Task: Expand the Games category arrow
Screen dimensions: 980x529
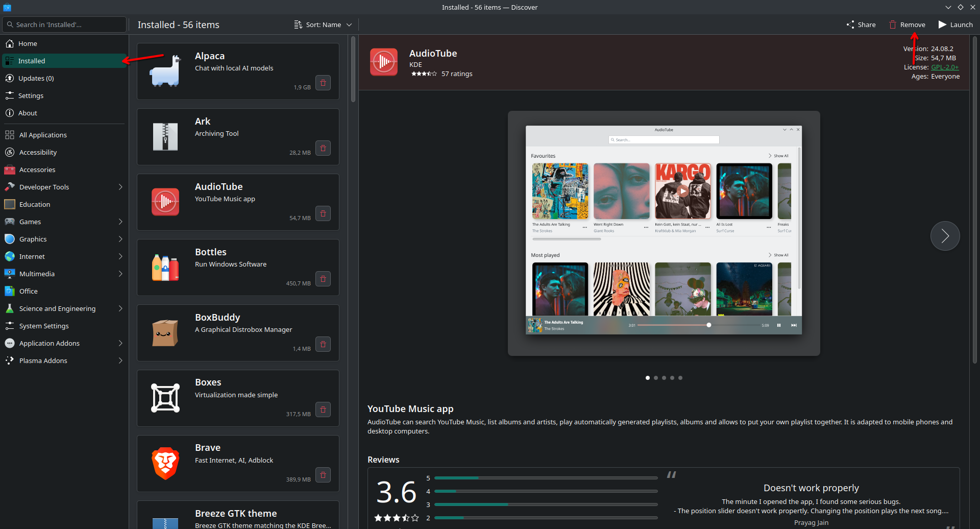Action: pyautogui.click(x=120, y=222)
